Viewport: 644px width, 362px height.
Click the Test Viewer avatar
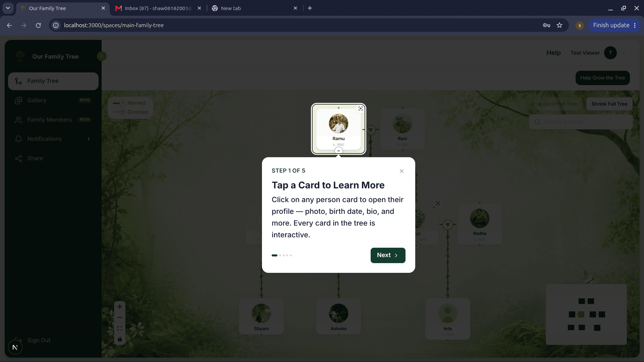[610, 53]
